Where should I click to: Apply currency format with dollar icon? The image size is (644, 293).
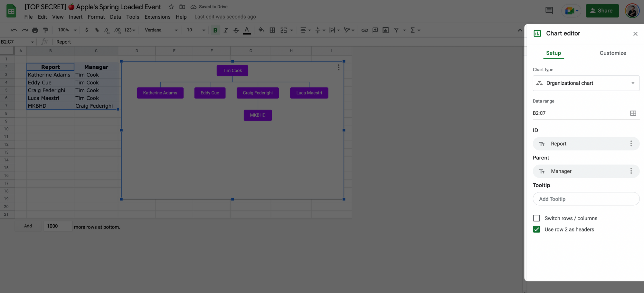click(x=86, y=30)
